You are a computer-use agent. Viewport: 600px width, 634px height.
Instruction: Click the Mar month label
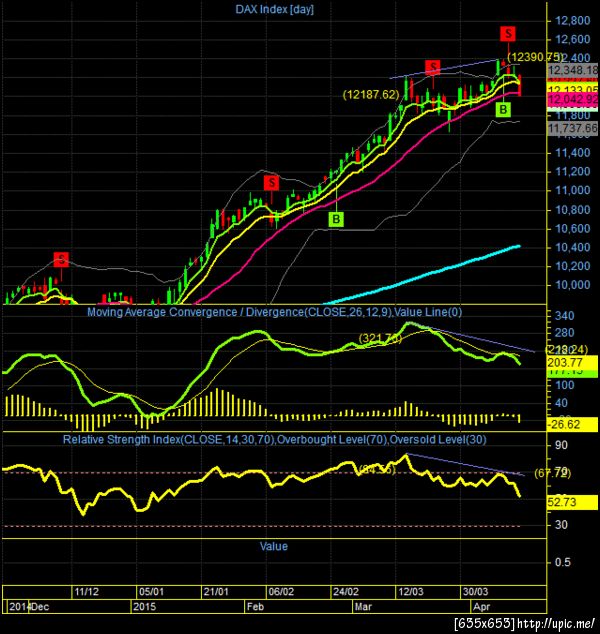[363, 607]
